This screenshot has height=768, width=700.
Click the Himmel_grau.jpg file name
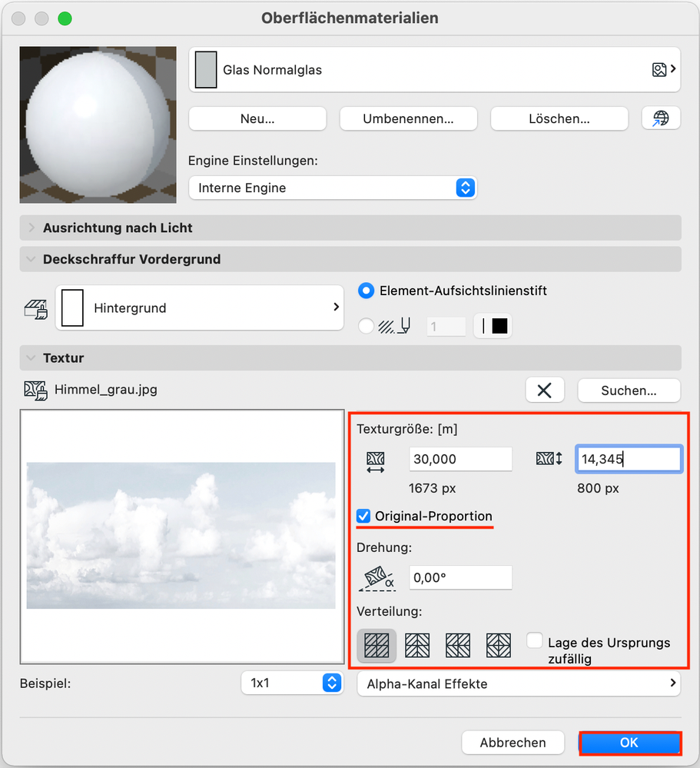[x=106, y=390]
